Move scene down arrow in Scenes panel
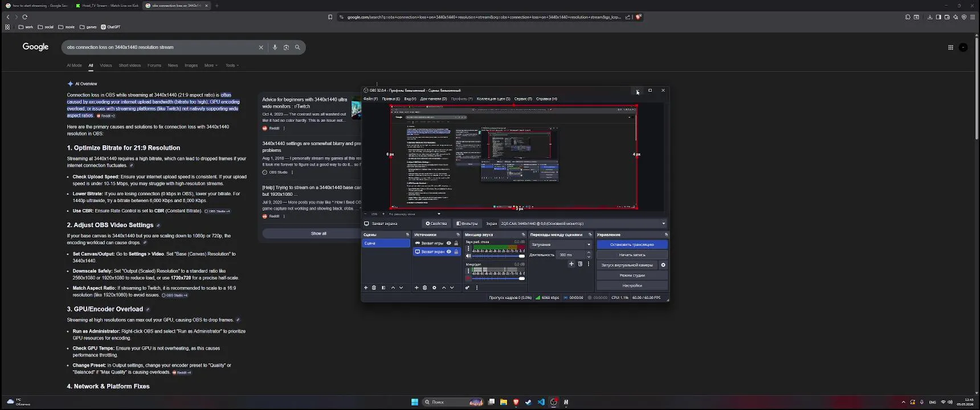This screenshot has height=410, width=980. 401,288
